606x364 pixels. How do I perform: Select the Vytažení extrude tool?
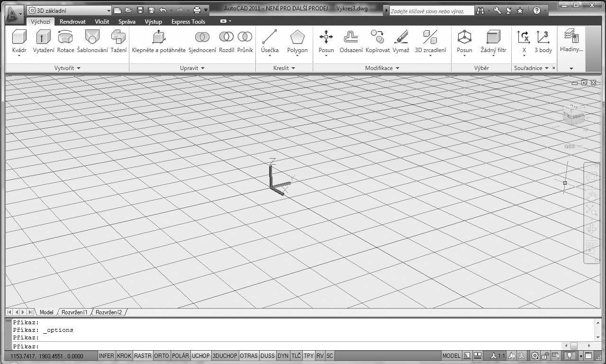point(44,42)
